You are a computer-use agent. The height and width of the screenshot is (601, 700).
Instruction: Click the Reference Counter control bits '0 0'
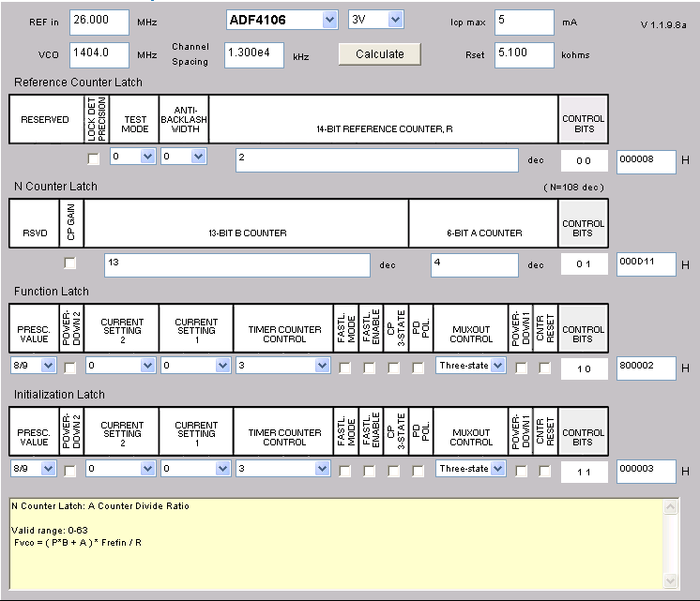584,161
